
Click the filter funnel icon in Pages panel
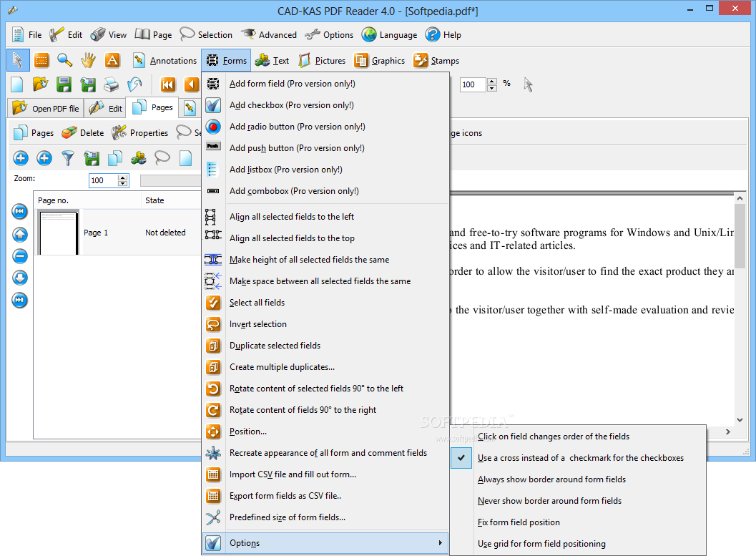pyautogui.click(x=68, y=157)
